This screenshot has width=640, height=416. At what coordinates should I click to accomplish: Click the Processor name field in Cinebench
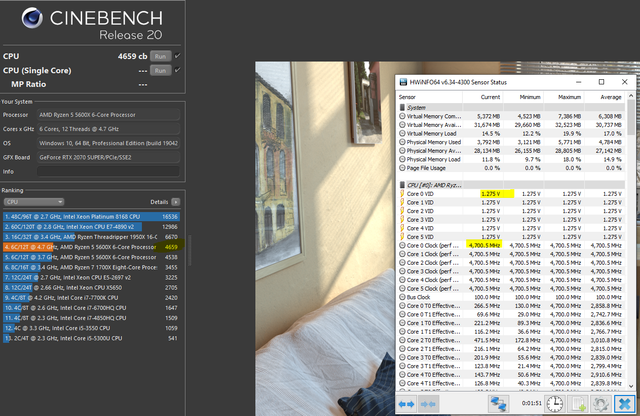click(x=108, y=115)
